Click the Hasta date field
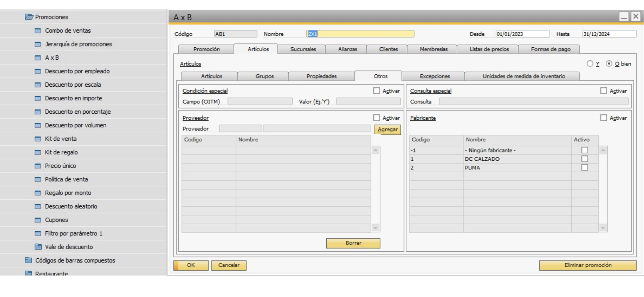 [x=609, y=34]
